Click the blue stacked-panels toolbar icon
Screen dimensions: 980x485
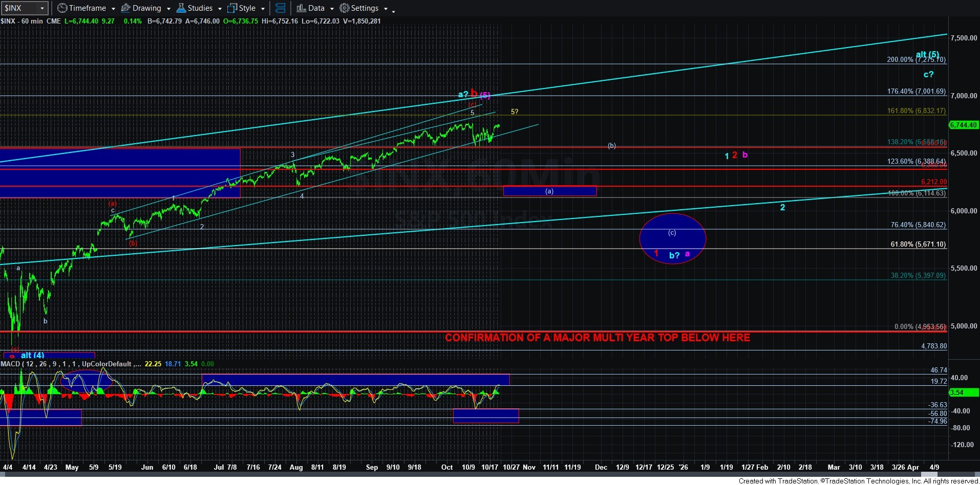click(281, 8)
